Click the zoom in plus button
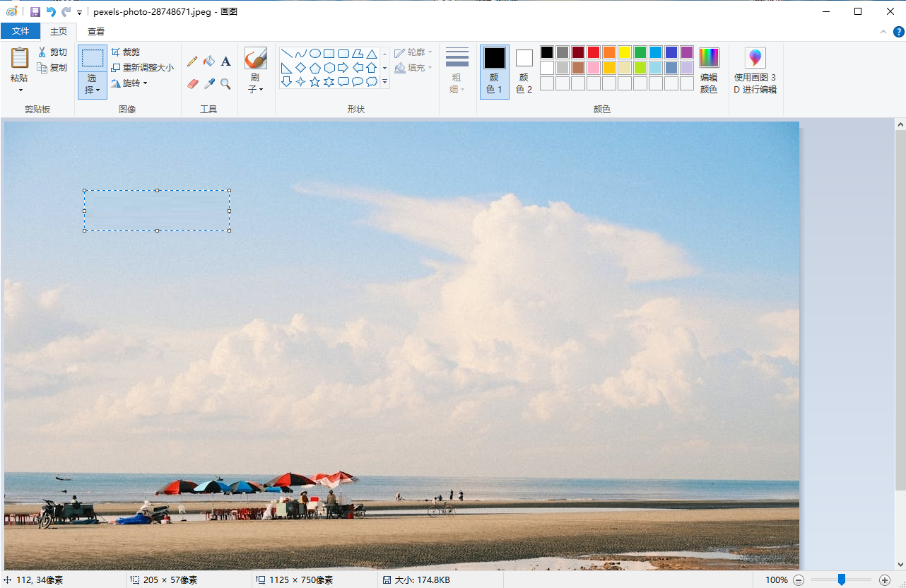Viewport: 906px width, 588px height. tap(884, 580)
